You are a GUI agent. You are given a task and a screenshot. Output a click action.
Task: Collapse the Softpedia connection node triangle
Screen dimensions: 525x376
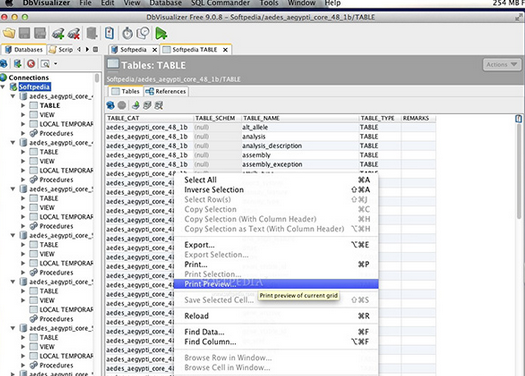[3, 87]
